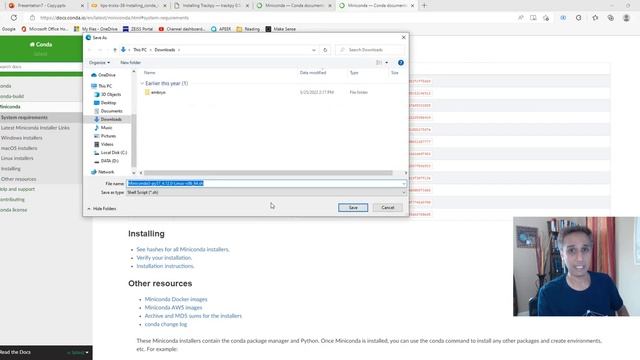Open the ZEISS Portal bookmark
The height and width of the screenshot is (360, 640).
(138, 29)
